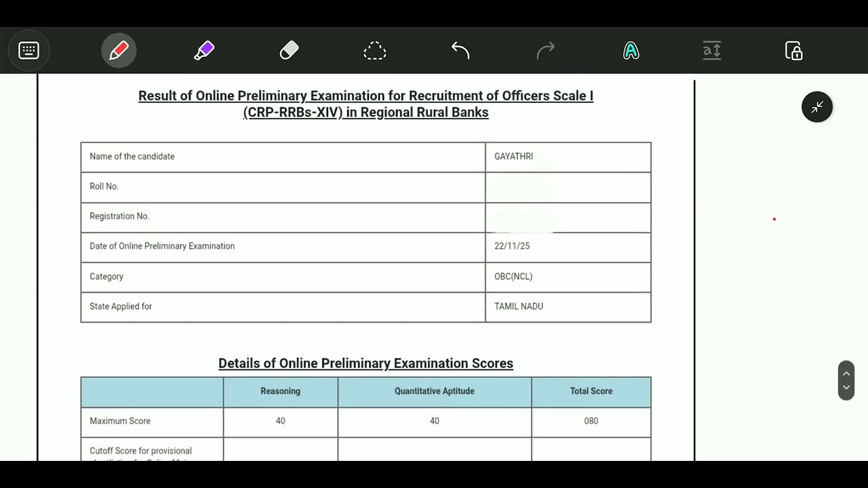Select the purple highlighter tool
Image resolution: width=868 pixels, height=488 pixels.
pos(204,51)
